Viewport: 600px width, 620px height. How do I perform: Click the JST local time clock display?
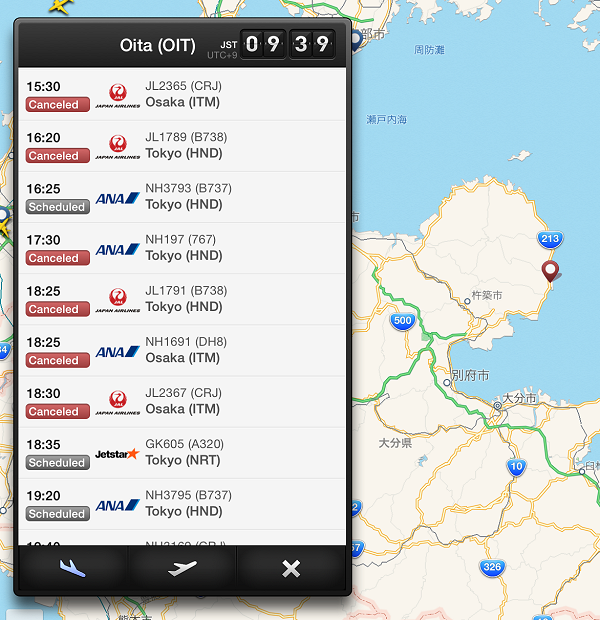(x=288, y=44)
